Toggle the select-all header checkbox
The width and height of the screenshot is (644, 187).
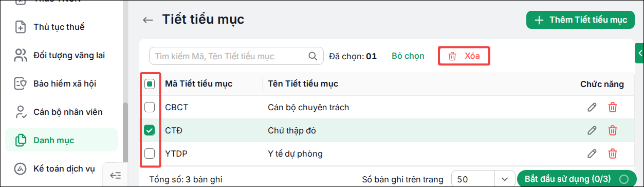(150, 84)
